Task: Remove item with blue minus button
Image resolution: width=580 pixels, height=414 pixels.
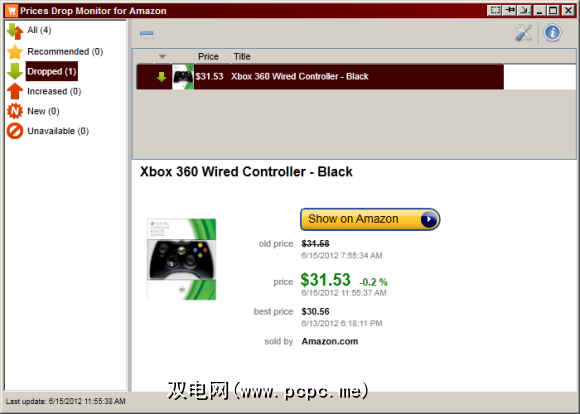Action: 146,33
